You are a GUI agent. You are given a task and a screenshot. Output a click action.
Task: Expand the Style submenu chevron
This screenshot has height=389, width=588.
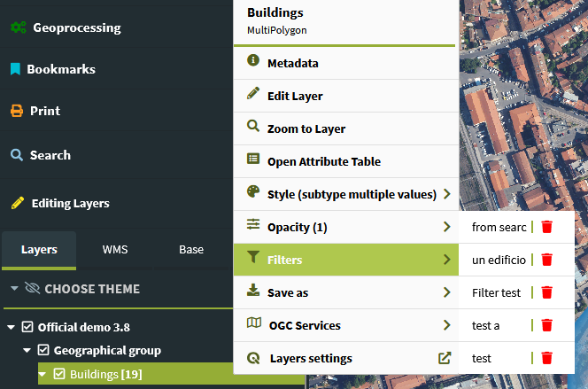point(446,194)
